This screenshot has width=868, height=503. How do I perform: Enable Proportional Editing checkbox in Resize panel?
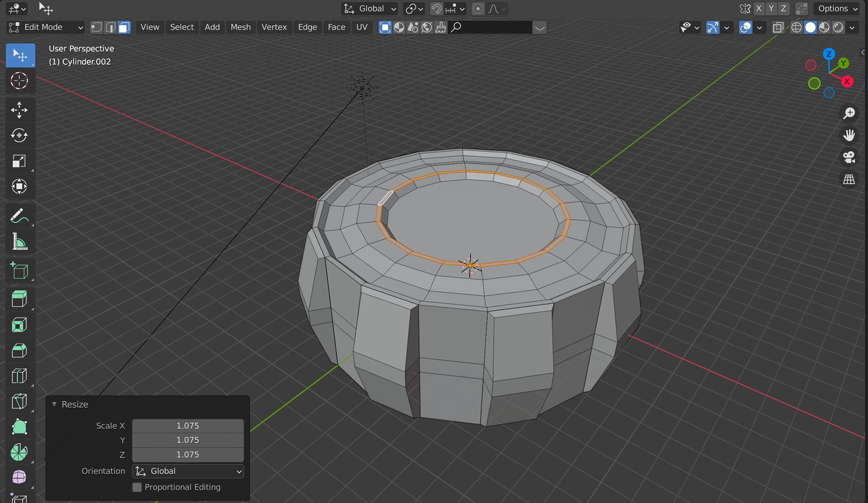click(x=137, y=487)
